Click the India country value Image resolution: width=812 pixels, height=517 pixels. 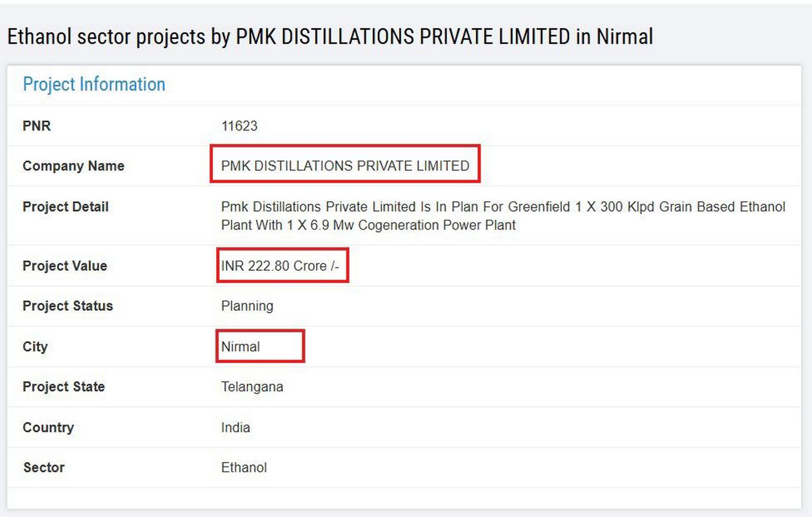(235, 427)
